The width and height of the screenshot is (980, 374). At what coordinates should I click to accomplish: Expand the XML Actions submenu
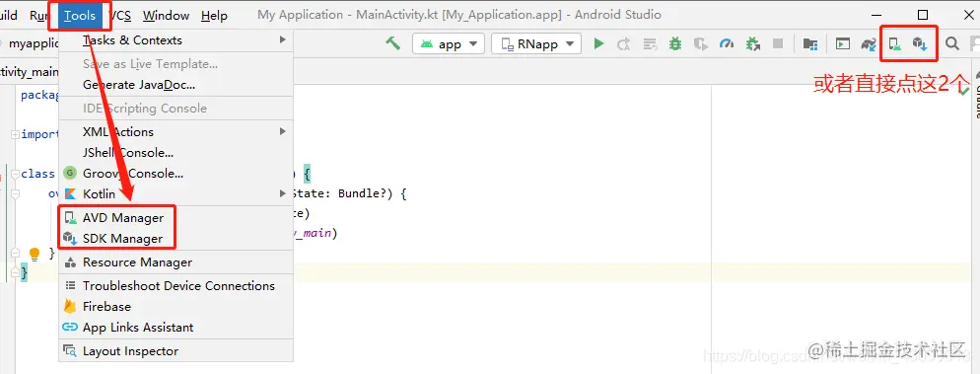[x=176, y=132]
